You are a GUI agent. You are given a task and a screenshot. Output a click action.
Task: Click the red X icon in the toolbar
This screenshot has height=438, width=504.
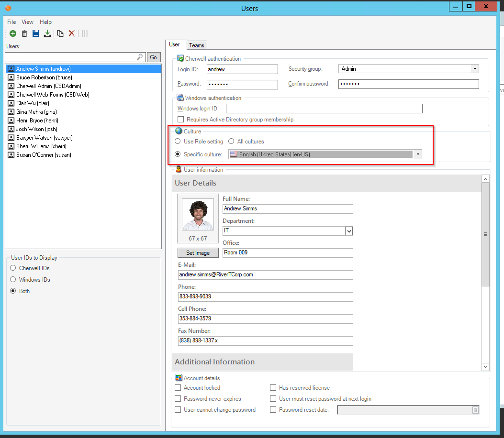click(x=71, y=33)
